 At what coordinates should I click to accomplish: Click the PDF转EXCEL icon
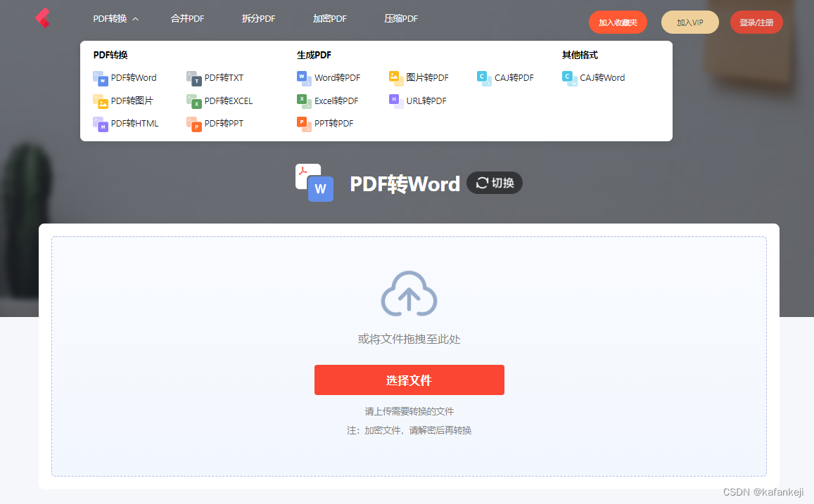(x=193, y=101)
